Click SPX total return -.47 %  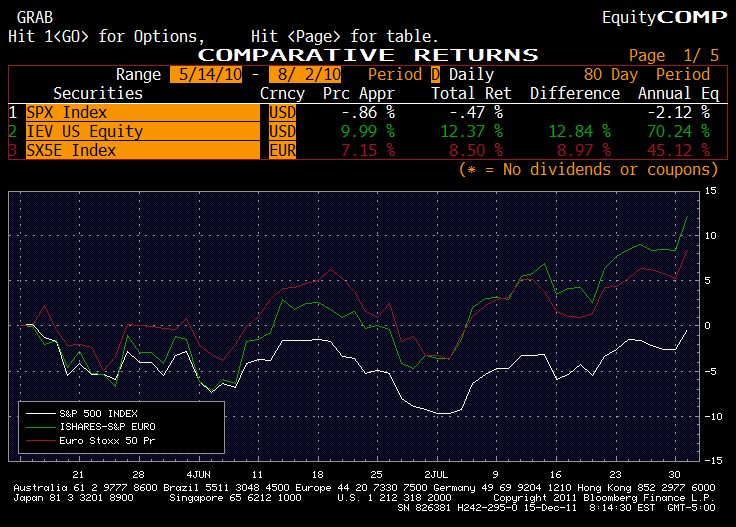tap(476, 113)
